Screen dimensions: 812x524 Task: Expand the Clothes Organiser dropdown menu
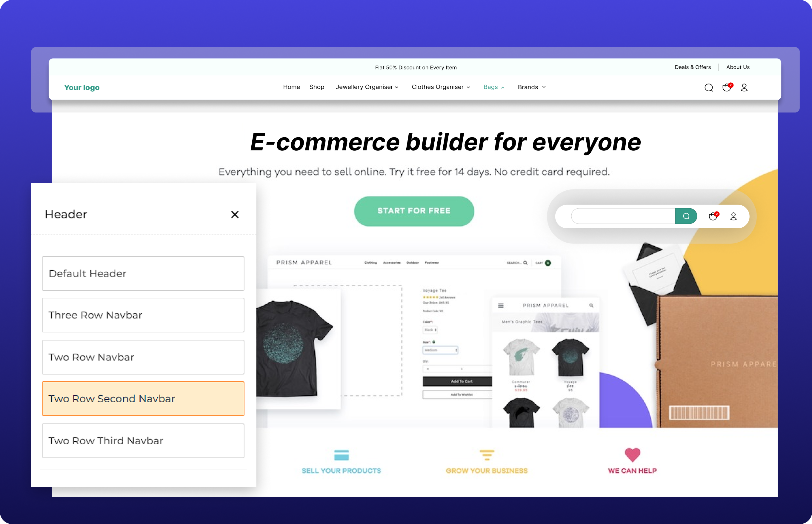pyautogui.click(x=441, y=87)
